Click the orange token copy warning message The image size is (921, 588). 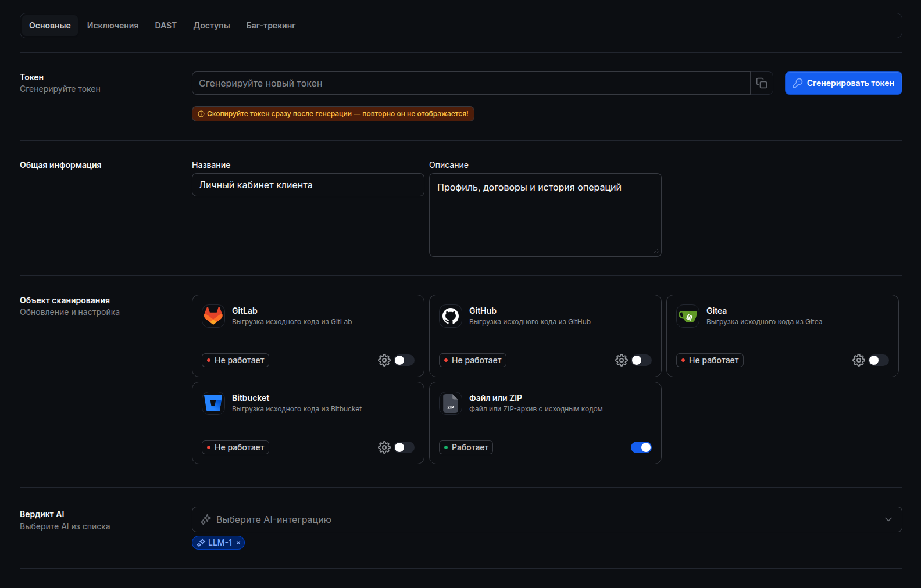coord(333,114)
